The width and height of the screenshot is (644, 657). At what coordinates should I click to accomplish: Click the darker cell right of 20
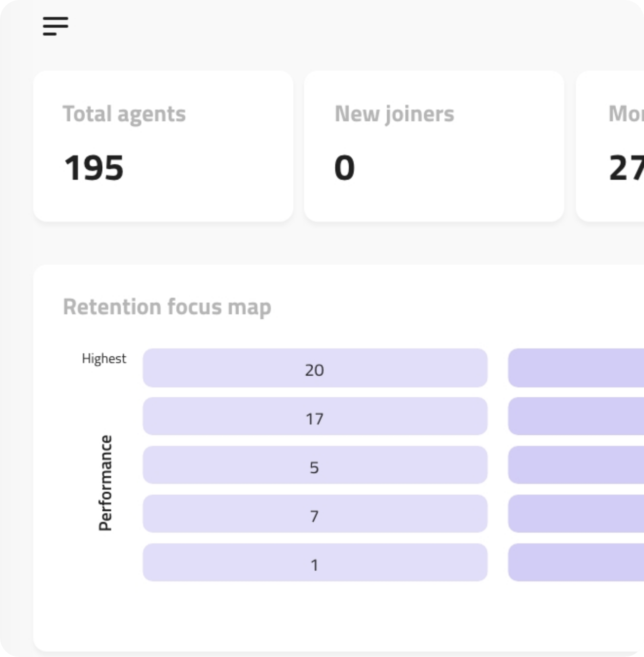click(x=576, y=368)
